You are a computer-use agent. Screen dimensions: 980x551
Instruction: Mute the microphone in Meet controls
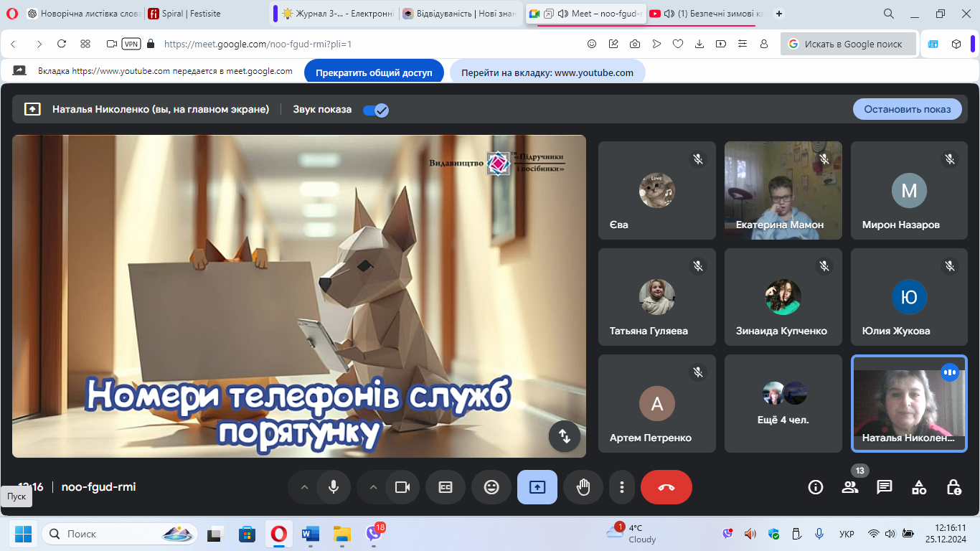pos(334,487)
